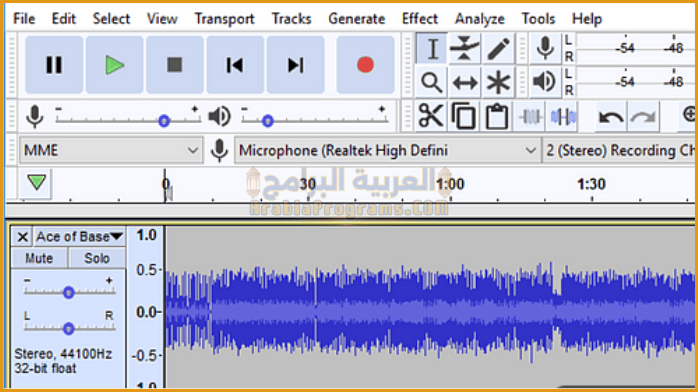
Task: Open the Effect menu
Action: click(420, 19)
